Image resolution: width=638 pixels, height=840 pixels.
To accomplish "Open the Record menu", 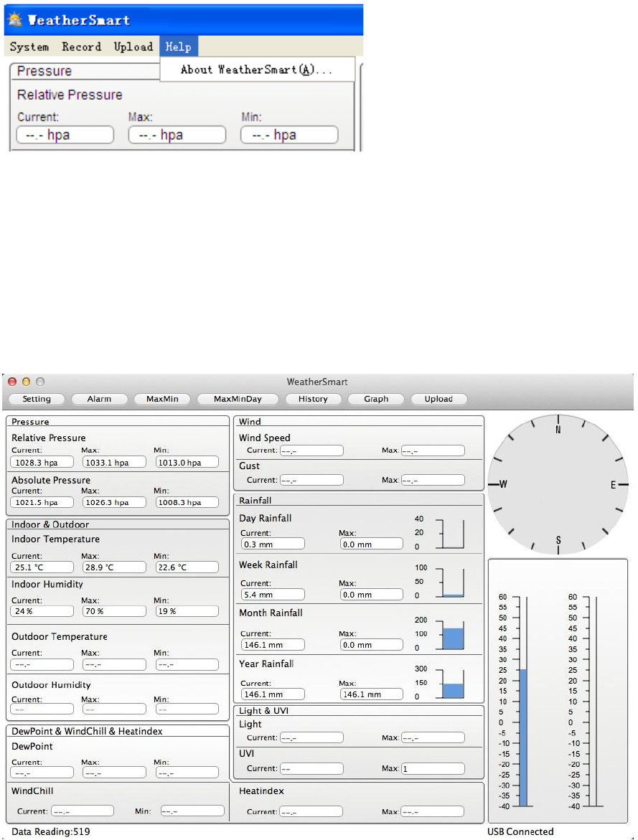I will click(81, 47).
